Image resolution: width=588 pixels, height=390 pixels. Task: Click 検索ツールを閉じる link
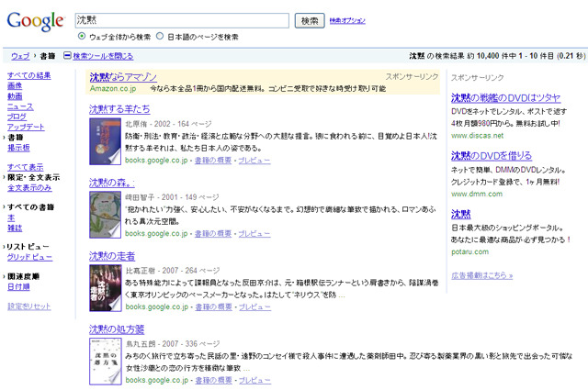[x=103, y=56]
